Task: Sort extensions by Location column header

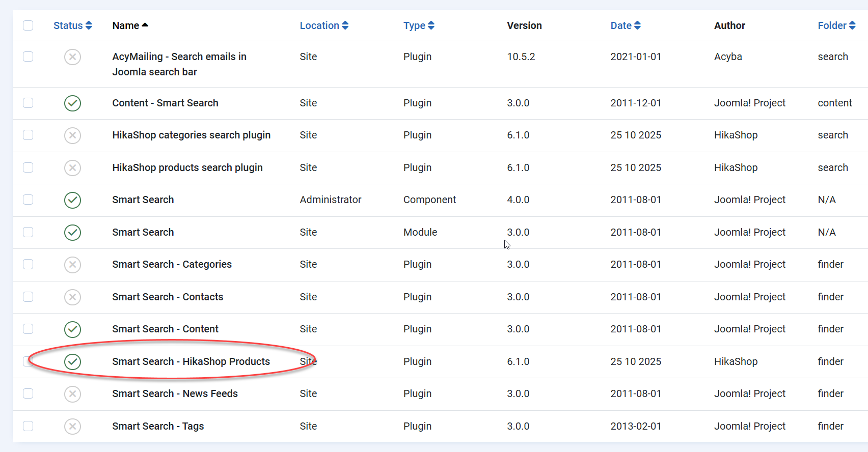Action: [x=323, y=25]
